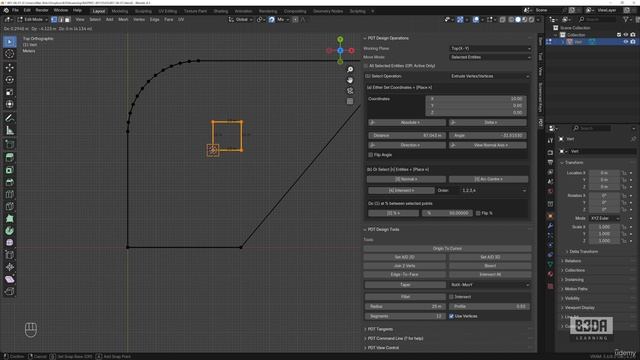Adjust the Profile value field

tap(489, 307)
